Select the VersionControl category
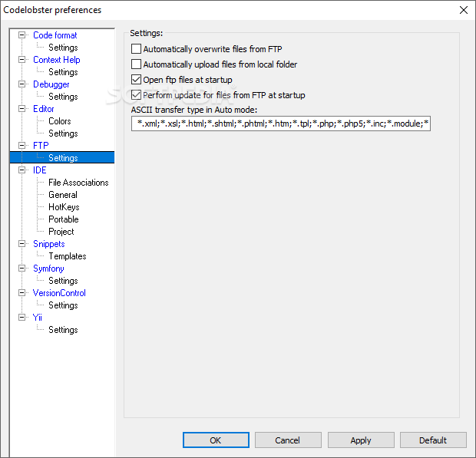This screenshot has width=476, height=458. 59,293
